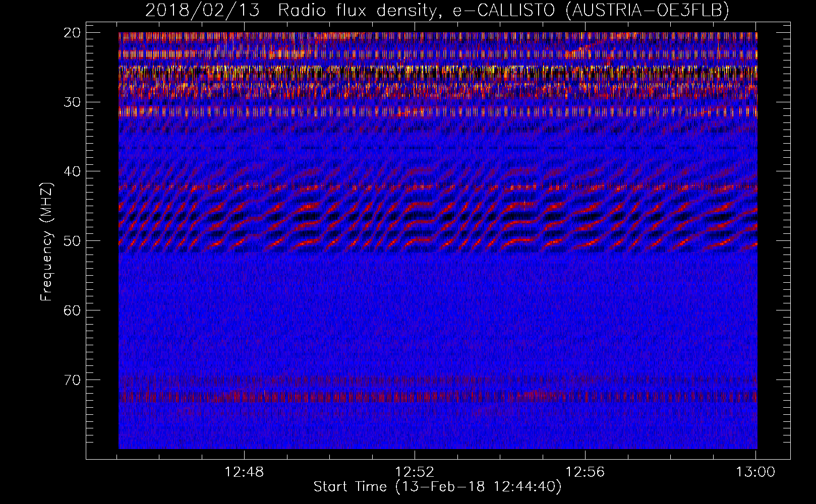The height and width of the screenshot is (504, 816).
Task: Click the 50 frequency tick label
Action: point(73,241)
